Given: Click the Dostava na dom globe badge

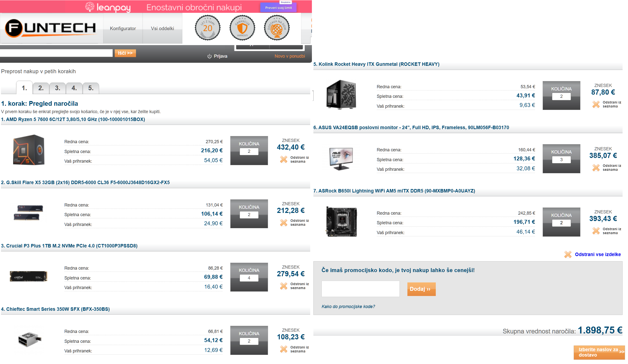Looking at the screenshot, I should point(277,28).
